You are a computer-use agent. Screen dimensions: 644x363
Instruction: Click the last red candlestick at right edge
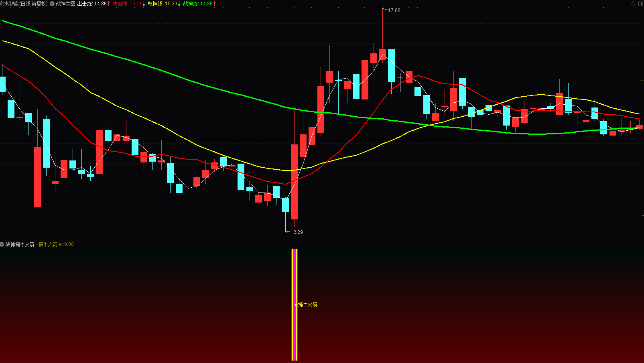pos(639,127)
